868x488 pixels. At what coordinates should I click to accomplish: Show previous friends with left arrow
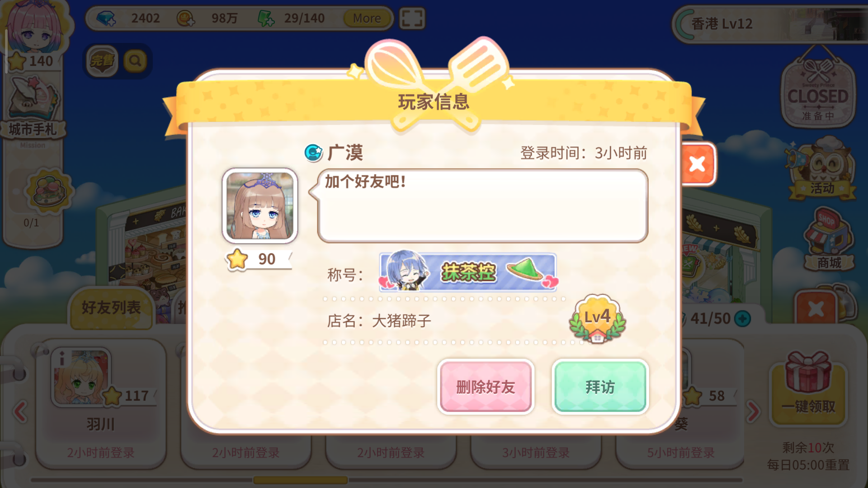click(20, 411)
